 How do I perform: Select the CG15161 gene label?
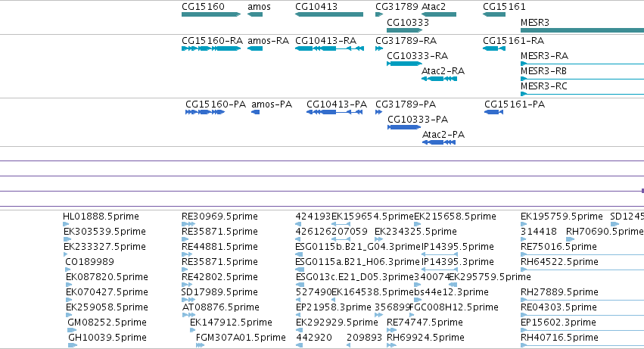click(x=504, y=7)
